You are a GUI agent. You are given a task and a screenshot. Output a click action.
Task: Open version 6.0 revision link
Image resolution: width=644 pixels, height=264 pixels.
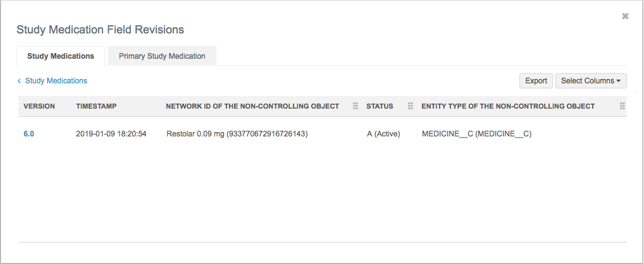coord(28,134)
